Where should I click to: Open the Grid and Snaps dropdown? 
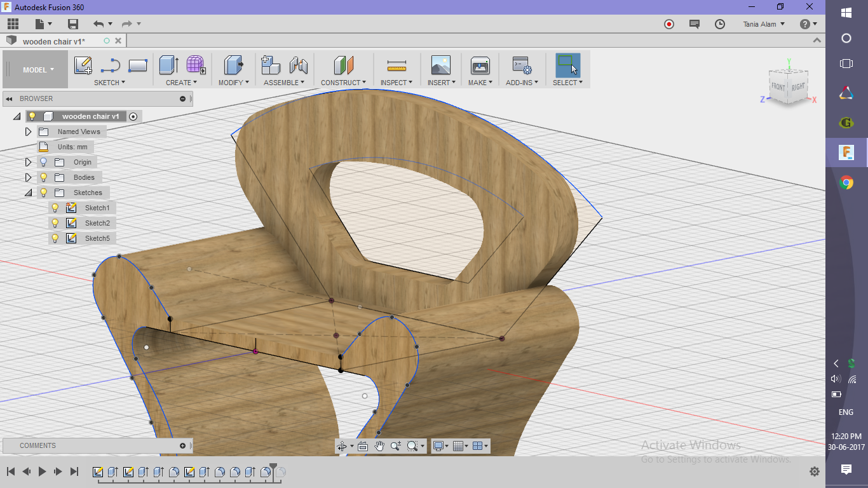[461, 446]
